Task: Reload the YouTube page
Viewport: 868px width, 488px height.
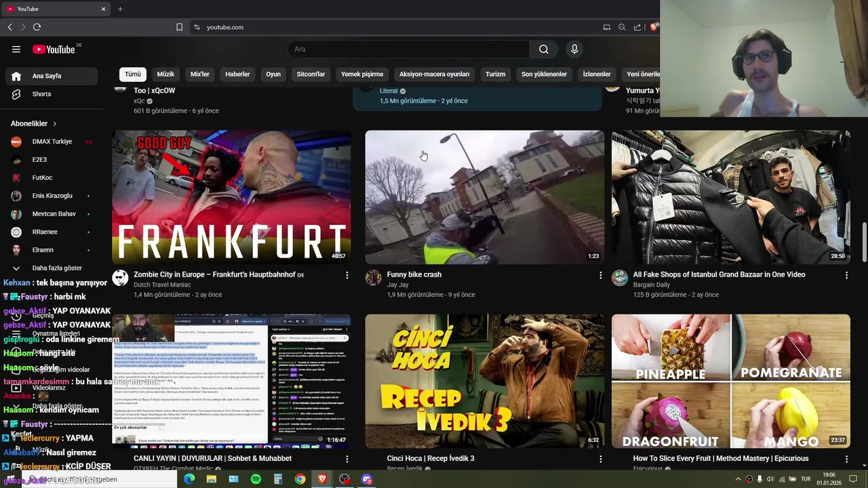Action: [x=37, y=27]
